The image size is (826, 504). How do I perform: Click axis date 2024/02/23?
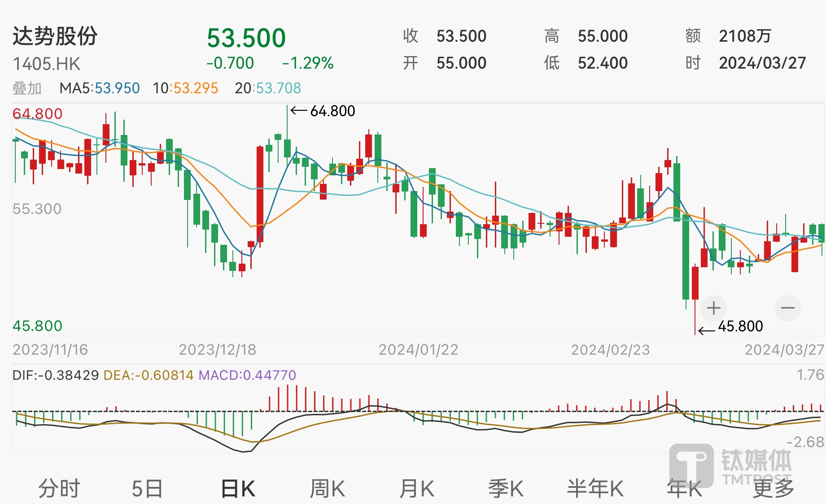(x=610, y=350)
